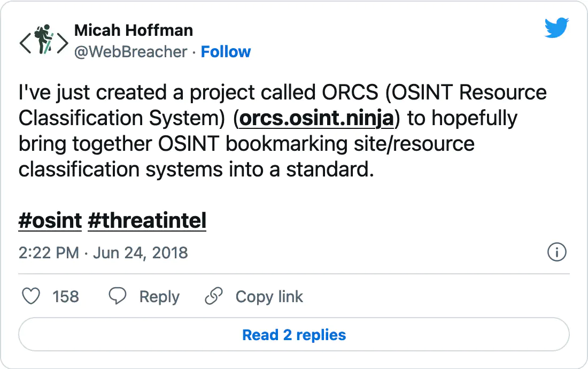588x369 pixels.
Task: Open the orcs.osint.ninja link
Action: (x=316, y=118)
